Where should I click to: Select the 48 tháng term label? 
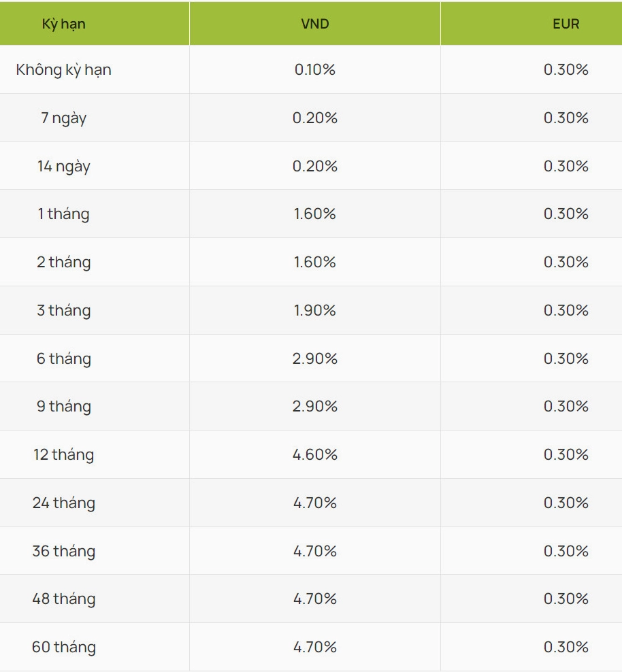63,599
